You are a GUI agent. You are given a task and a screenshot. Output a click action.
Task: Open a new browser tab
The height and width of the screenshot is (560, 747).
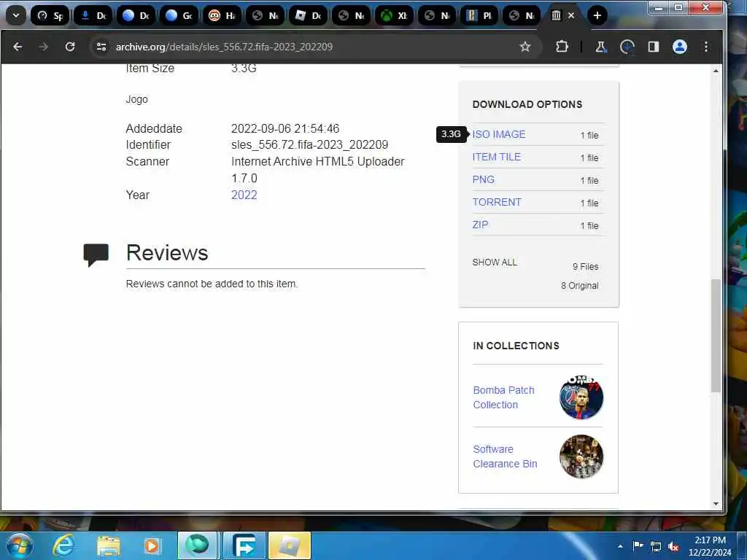pyautogui.click(x=597, y=16)
